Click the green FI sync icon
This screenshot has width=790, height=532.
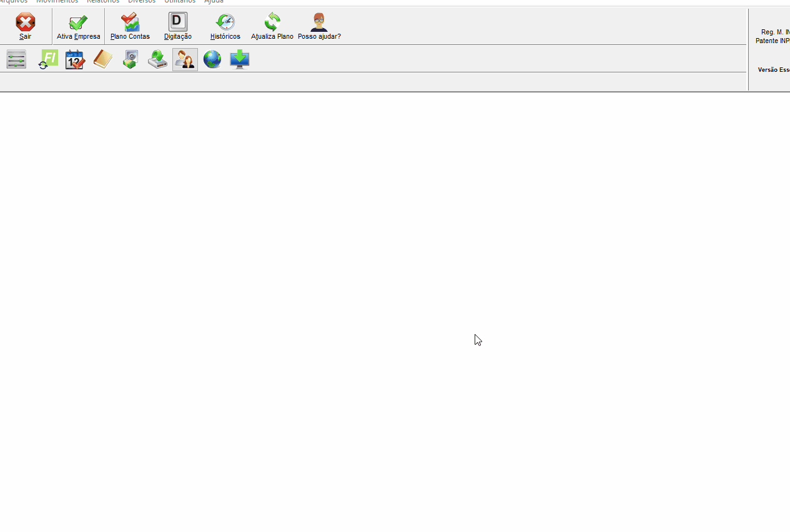point(47,59)
